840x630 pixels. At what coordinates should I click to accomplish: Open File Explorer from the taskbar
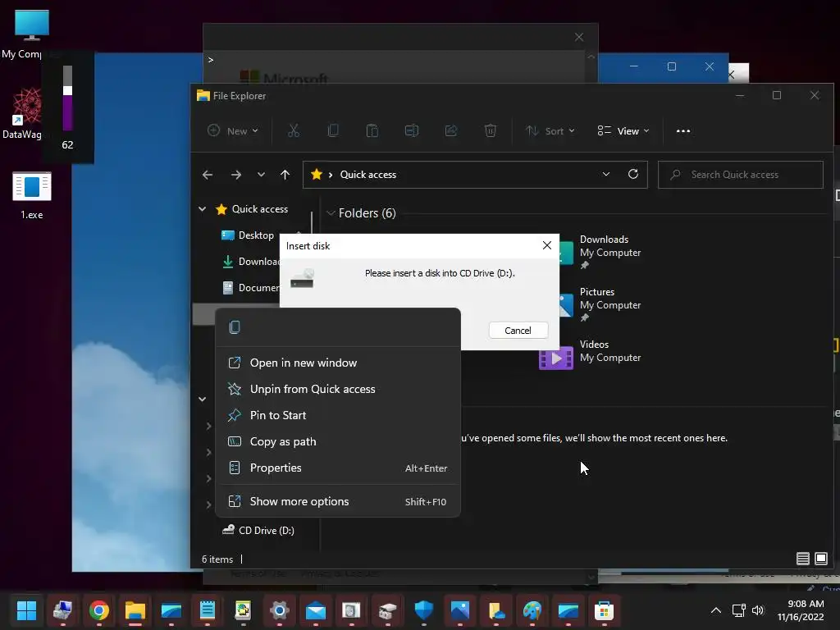135,610
